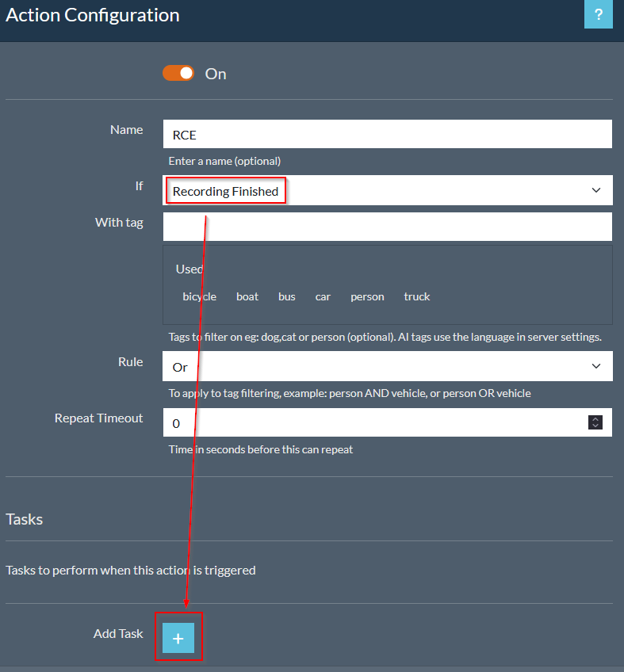Choose the boat tag from Used list

(x=247, y=296)
